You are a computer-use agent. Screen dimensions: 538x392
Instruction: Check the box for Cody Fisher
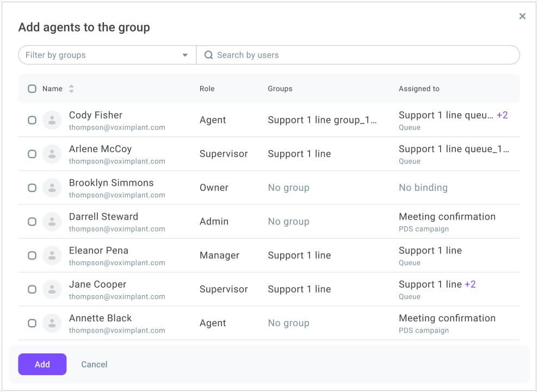pos(32,120)
